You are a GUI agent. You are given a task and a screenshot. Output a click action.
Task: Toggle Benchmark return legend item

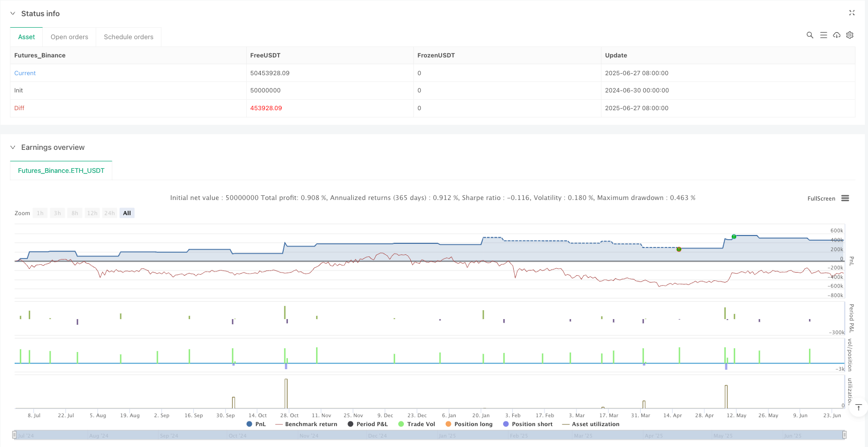tap(306, 424)
